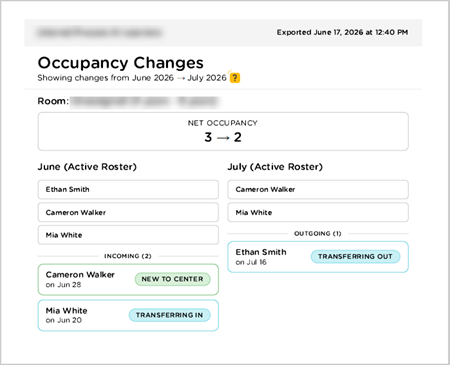Click the 'Room:' label
The height and width of the screenshot is (365, 450).
click(53, 101)
